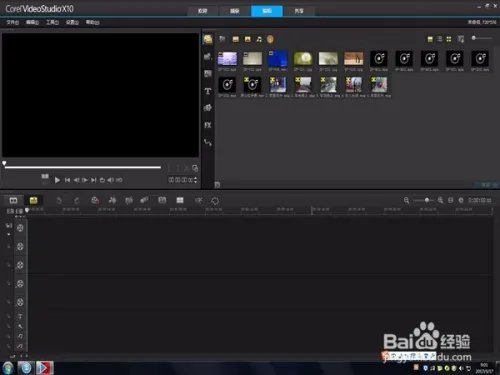This screenshot has width=500, height=375.
Task: Open the FX filter library
Action: 208,125
